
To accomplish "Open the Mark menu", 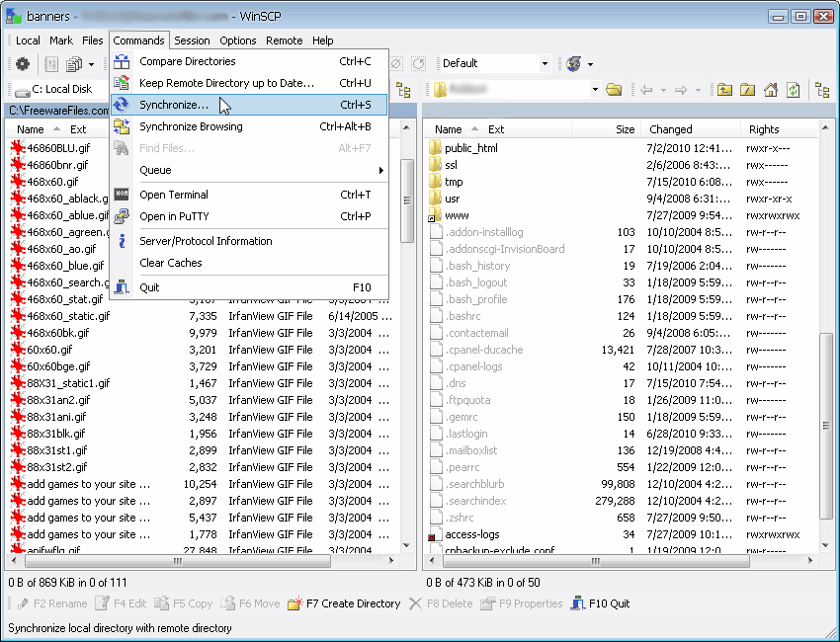I will pyautogui.click(x=61, y=40).
